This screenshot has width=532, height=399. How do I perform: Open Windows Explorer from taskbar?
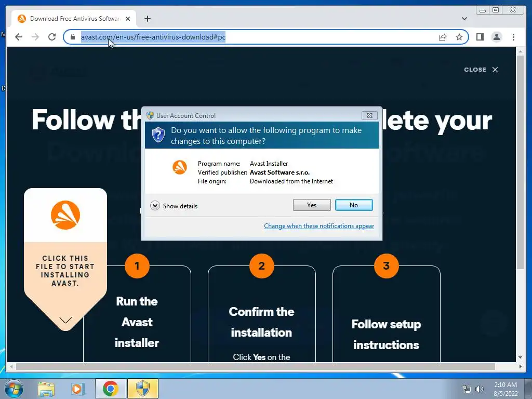point(46,389)
